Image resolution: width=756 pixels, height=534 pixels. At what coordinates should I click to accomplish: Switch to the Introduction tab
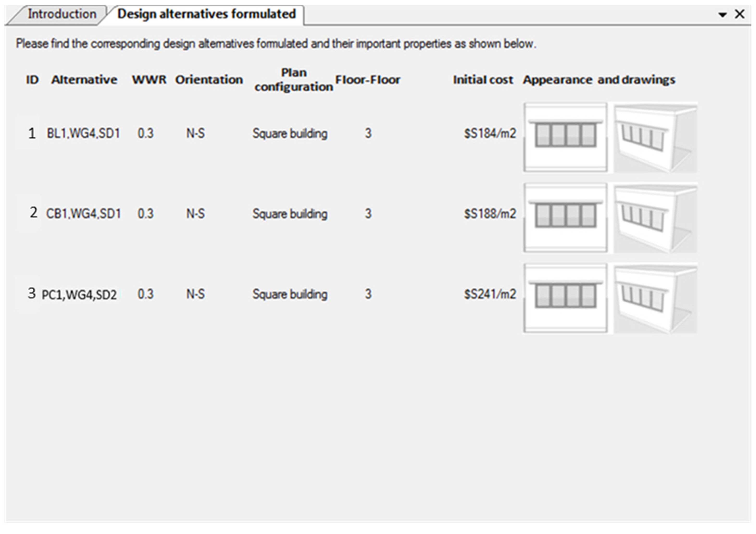pyautogui.click(x=62, y=14)
